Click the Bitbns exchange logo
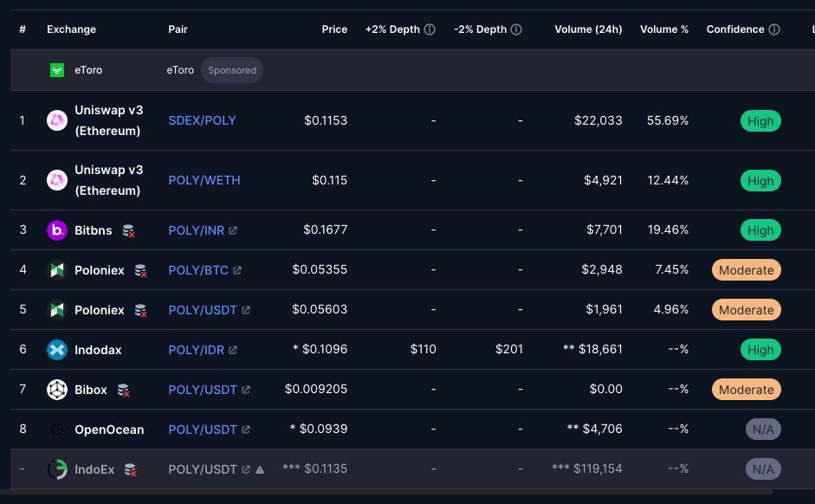 [x=57, y=230]
